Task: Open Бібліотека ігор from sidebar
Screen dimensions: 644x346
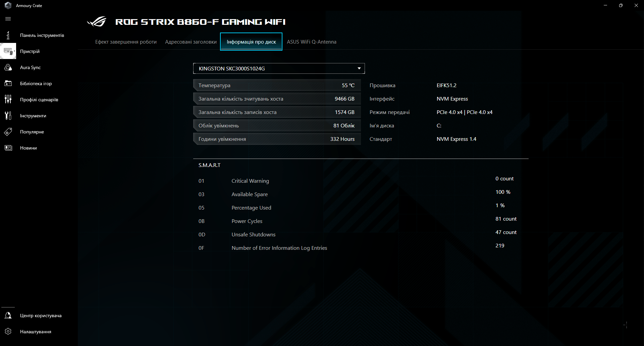Action: (36, 83)
